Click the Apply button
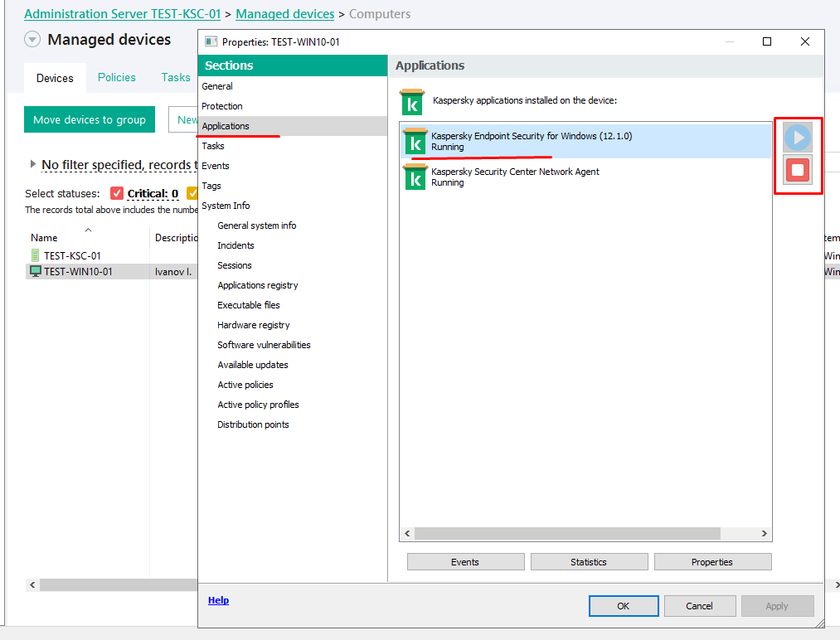Viewport: 840px width, 640px height. [777, 606]
